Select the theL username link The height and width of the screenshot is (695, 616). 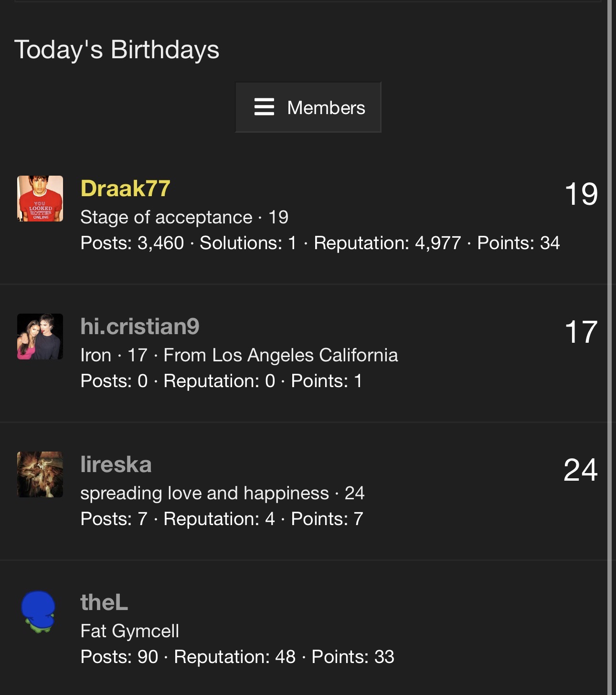pyautogui.click(x=104, y=602)
